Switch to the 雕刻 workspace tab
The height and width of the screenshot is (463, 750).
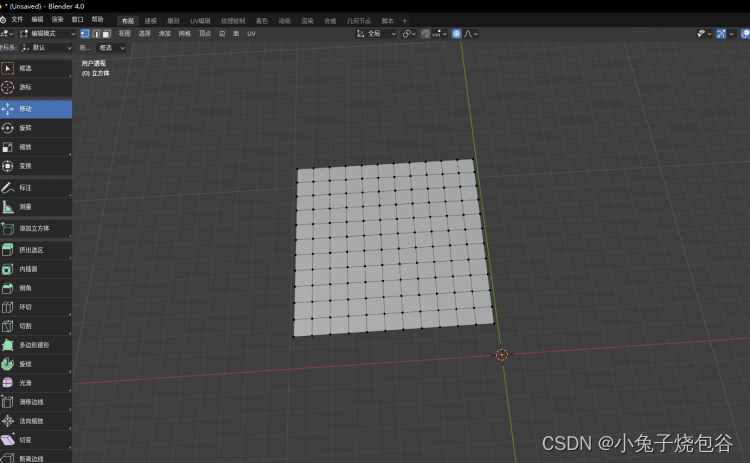pyautogui.click(x=173, y=21)
